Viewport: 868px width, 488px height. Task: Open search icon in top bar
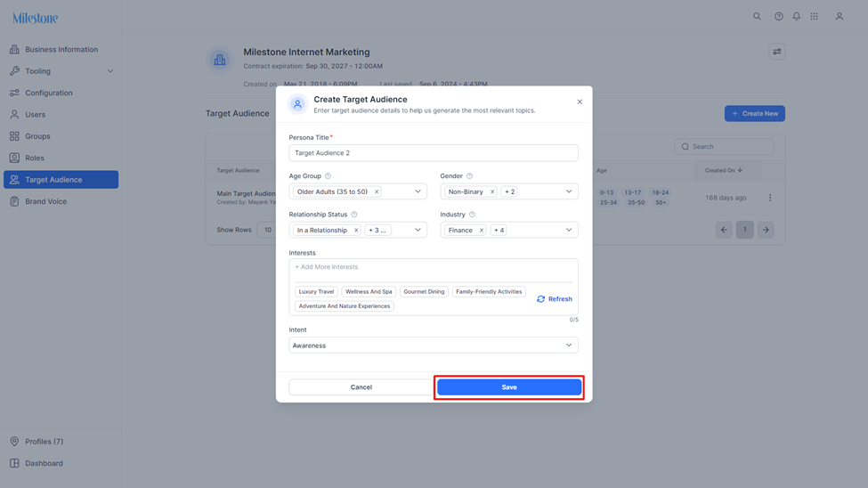point(757,17)
